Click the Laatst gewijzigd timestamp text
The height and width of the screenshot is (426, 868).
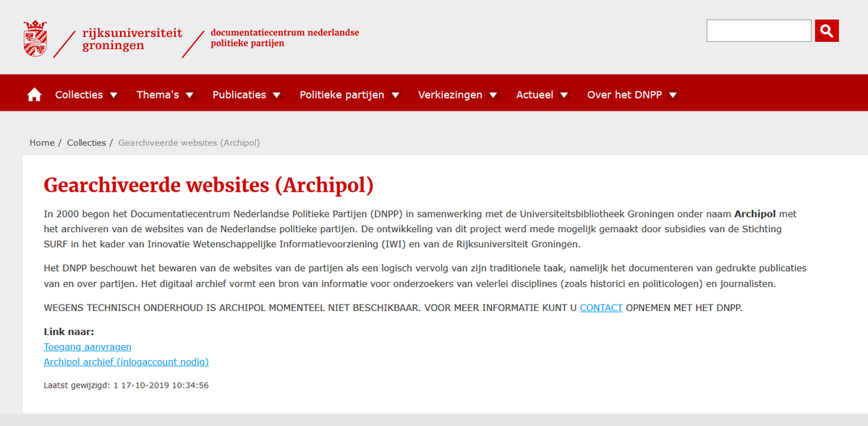coord(127,385)
